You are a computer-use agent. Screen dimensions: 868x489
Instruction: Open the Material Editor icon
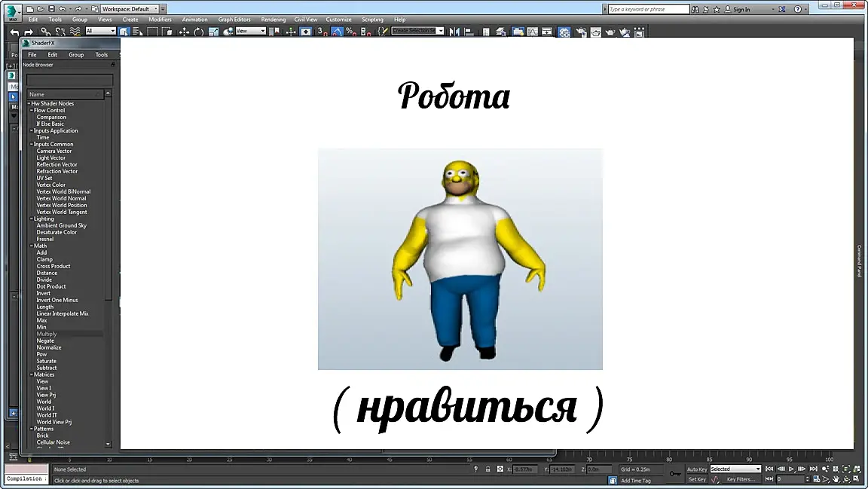(564, 32)
